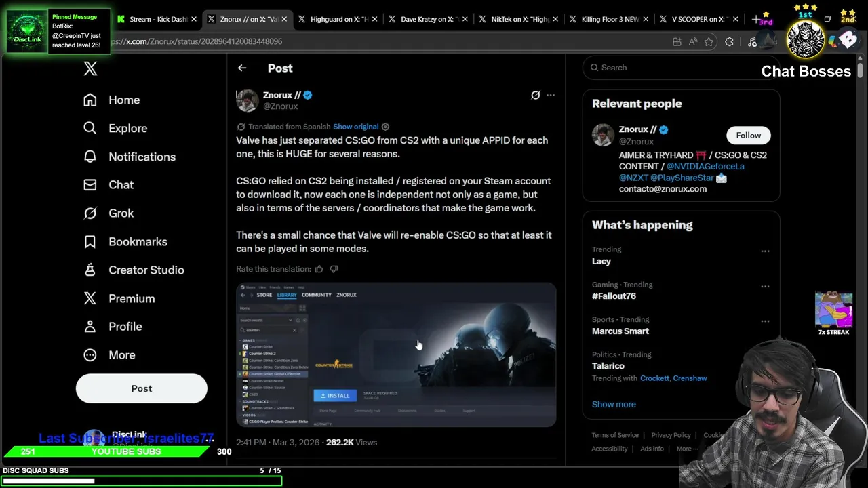Image resolution: width=868 pixels, height=488 pixels.
Task: Open the Talarico trending topic
Action: point(608,366)
